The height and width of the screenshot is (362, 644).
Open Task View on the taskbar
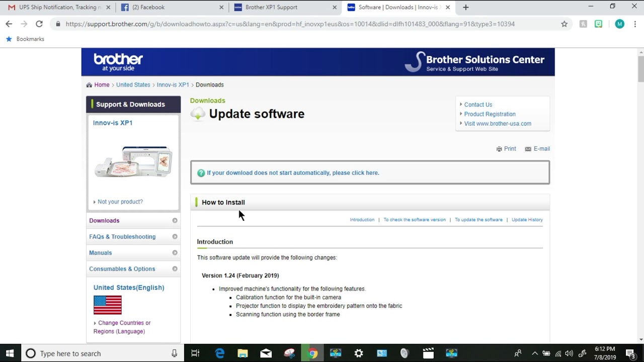tap(195, 353)
